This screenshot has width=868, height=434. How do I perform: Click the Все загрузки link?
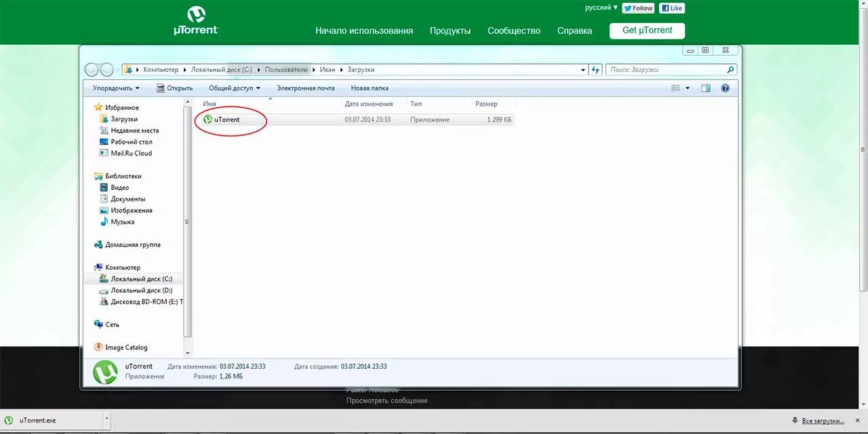point(823,421)
